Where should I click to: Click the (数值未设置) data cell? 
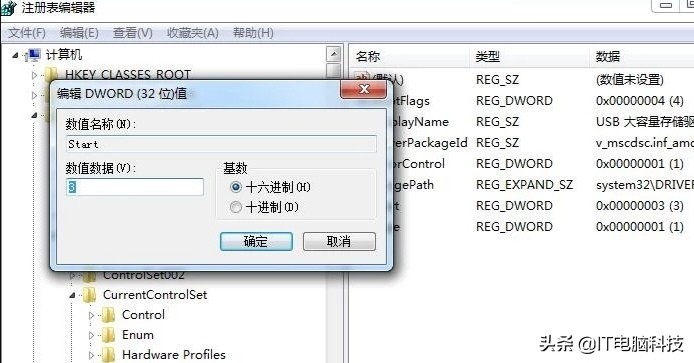point(630,80)
